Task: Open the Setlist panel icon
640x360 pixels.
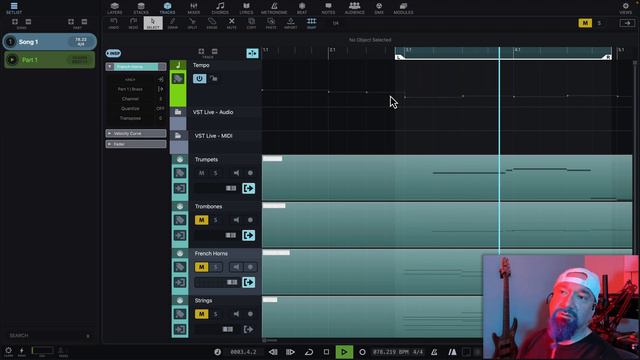Action: point(14,8)
